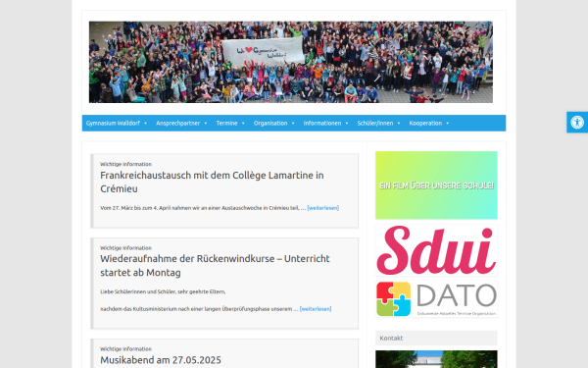Click weiterlesen link for Frankreichaustausch post
588x368 pixels.
point(323,208)
